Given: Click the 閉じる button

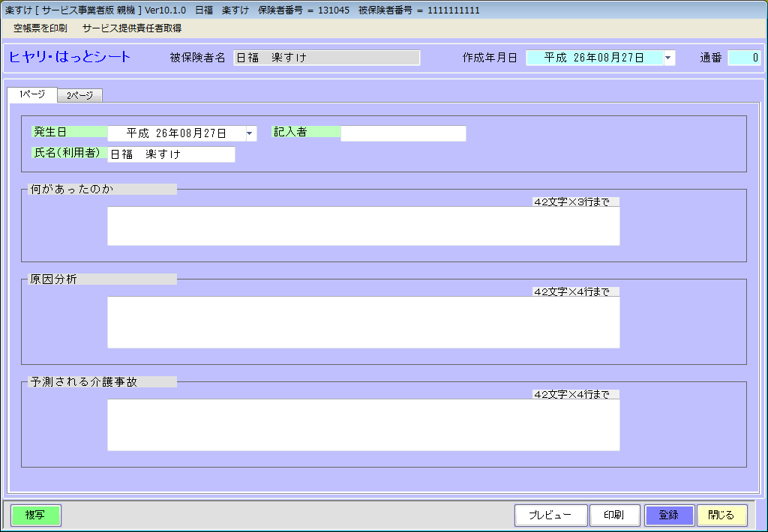Looking at the screenshot, I should tap(722, 516).
